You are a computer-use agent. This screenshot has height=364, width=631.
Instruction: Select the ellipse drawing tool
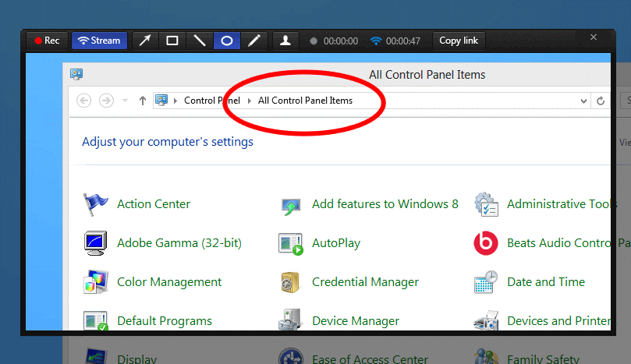click(227, 41)
